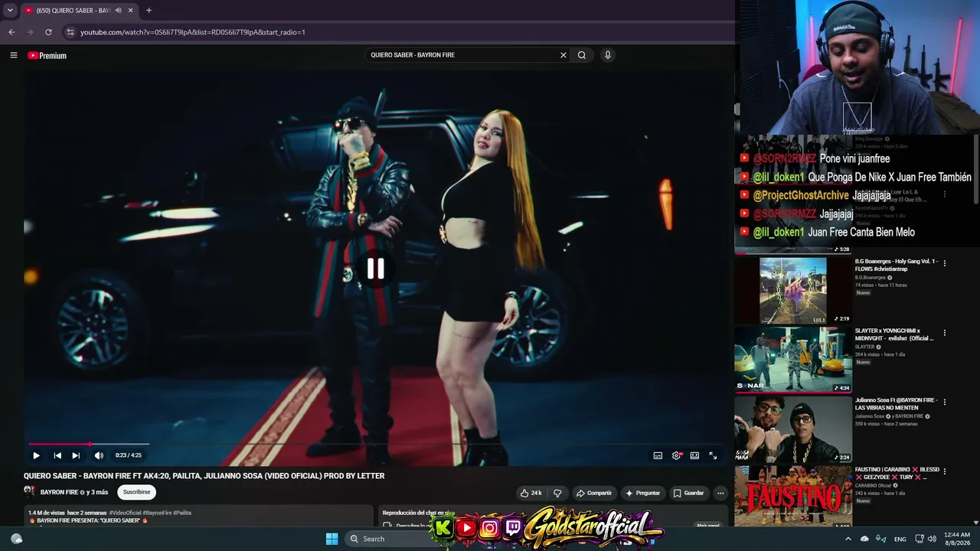This screenshot has width=980, height=551.
Task: Subscribe with the Suscribirse button
Action: click(137, 492)
